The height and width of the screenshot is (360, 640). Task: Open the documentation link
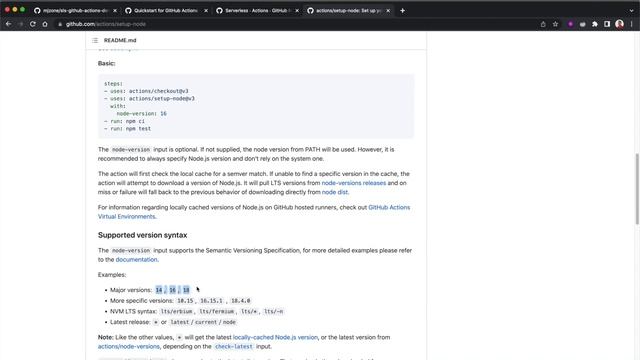click(136, 260)
